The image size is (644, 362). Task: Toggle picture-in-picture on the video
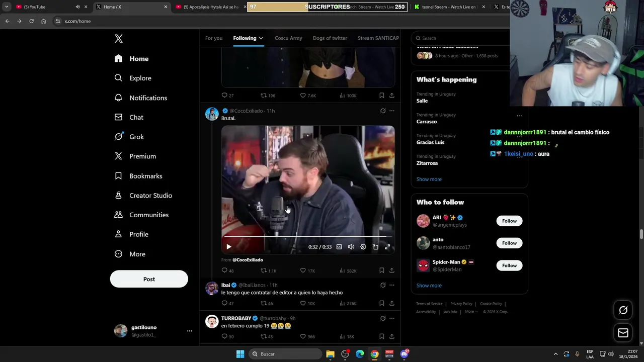[x=375, y=247]
